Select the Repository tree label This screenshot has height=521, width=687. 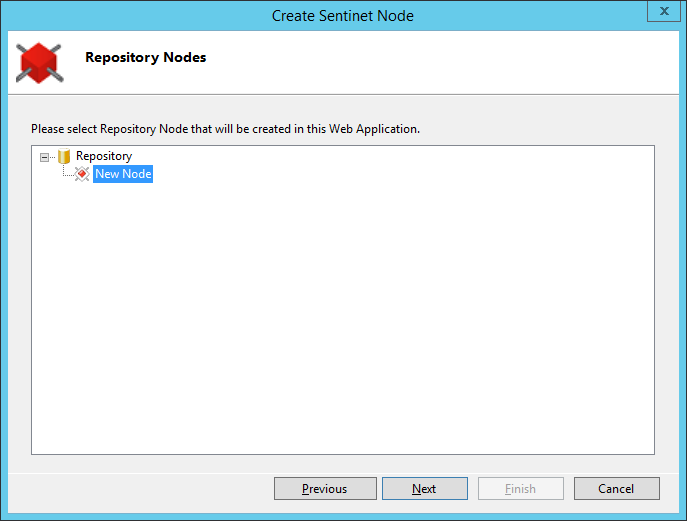[x=104, y=156]
